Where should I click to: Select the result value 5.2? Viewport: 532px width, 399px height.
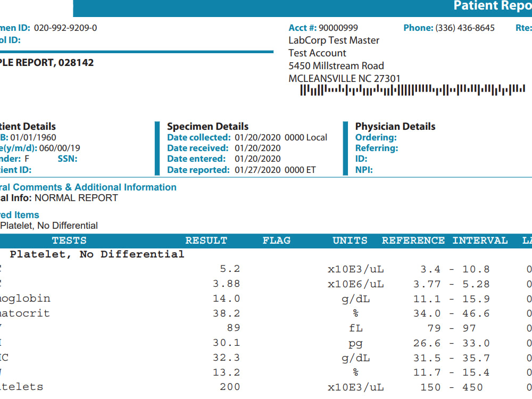(x=230, y=269)
